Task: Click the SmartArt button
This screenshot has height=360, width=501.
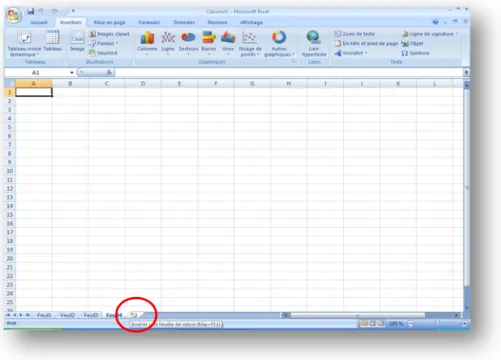Action: click(103, 53)
